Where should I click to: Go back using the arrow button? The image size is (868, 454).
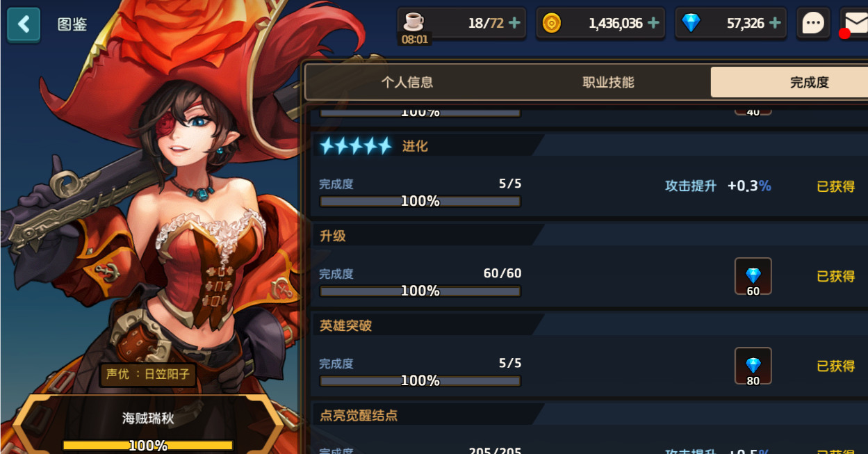(24, 24)
